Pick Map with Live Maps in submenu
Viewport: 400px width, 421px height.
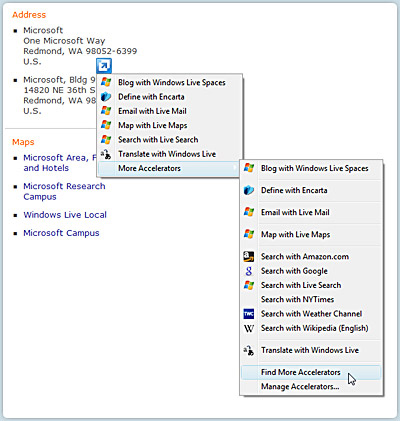pyautogui.click(x=311, y=234)
